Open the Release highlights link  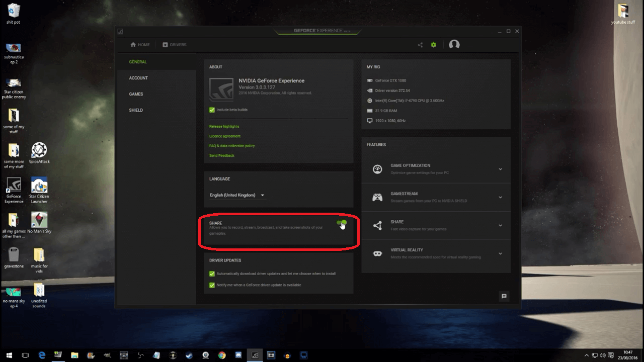224,126
